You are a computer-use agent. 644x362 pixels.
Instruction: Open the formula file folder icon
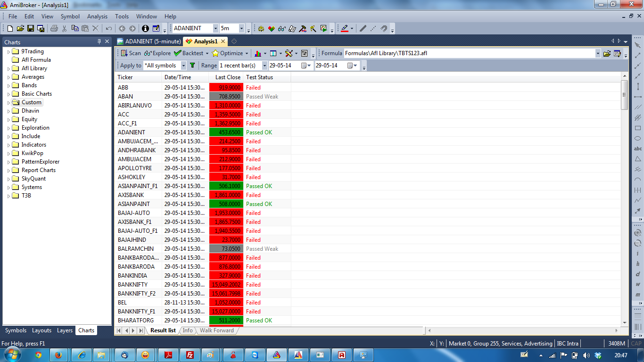(607, 53)
